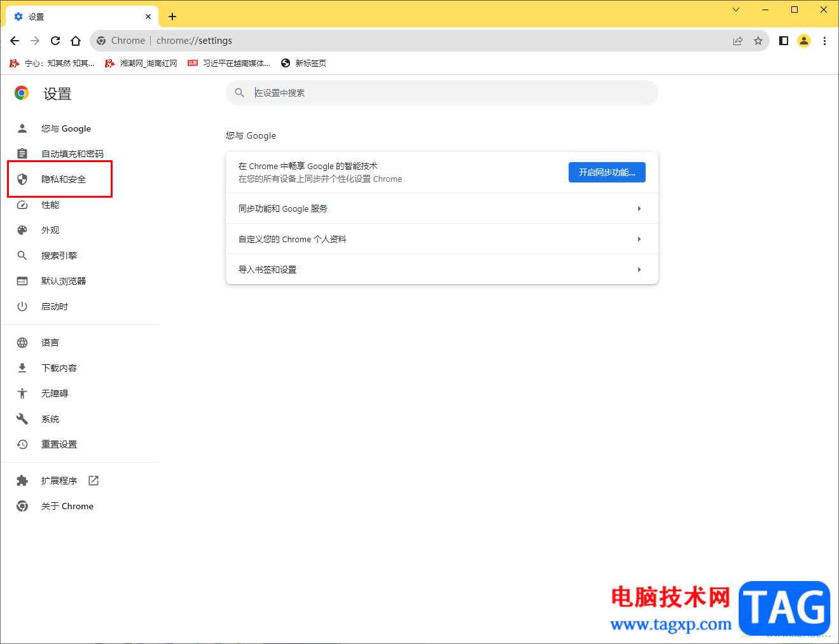Go back using the browser back arrow
The width and height of the screenshot is (839, 644).
coord(15,41)
